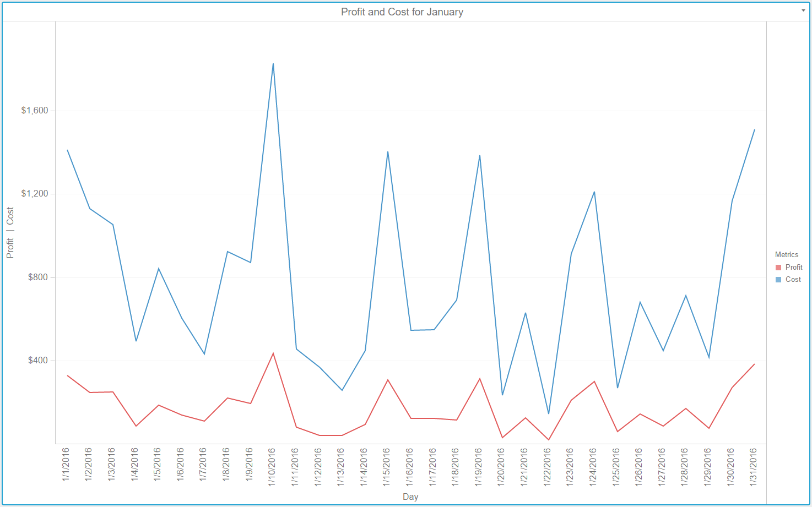Click the Cost line peak on 1/10/2016
This screenshot has height=507, width=812.
coord(273,64)
